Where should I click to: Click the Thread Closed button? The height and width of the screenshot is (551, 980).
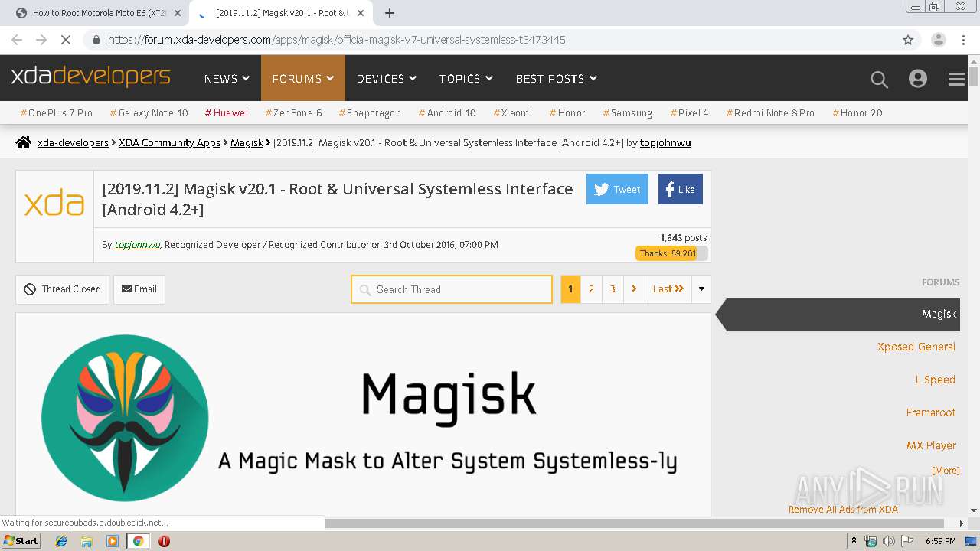(x=63, y=289)
